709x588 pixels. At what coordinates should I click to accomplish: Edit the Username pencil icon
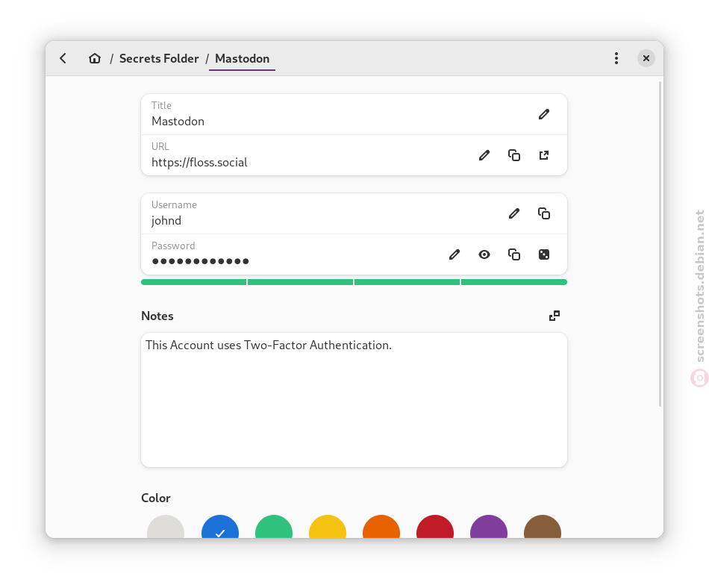pyautogui.click(x=514, y=213)
